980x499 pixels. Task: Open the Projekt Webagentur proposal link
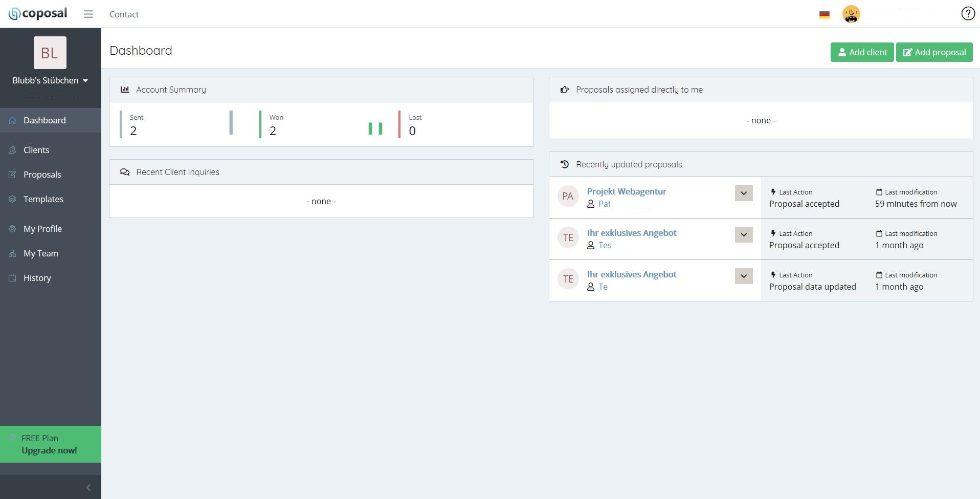[x=627, y=191]
